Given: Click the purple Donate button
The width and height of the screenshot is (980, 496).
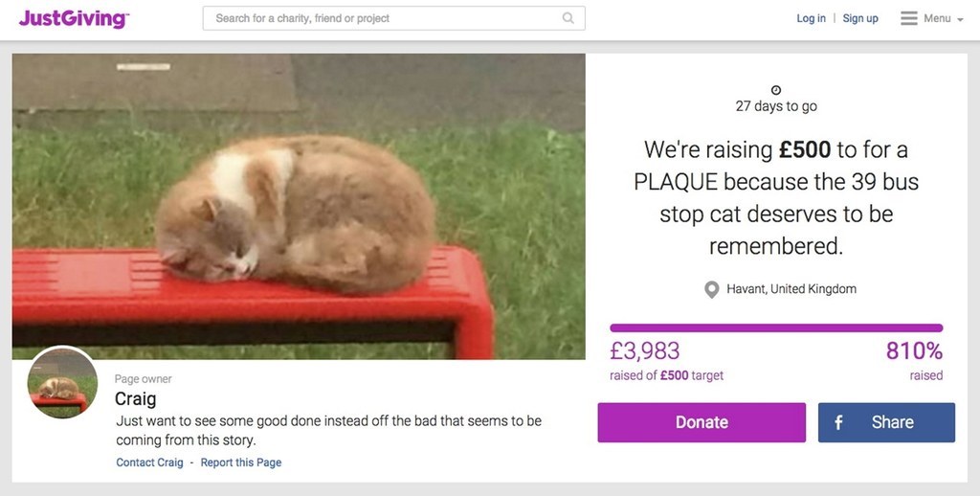Looking at the screenshot, I should pyautogui.click(x=702, y=422).
